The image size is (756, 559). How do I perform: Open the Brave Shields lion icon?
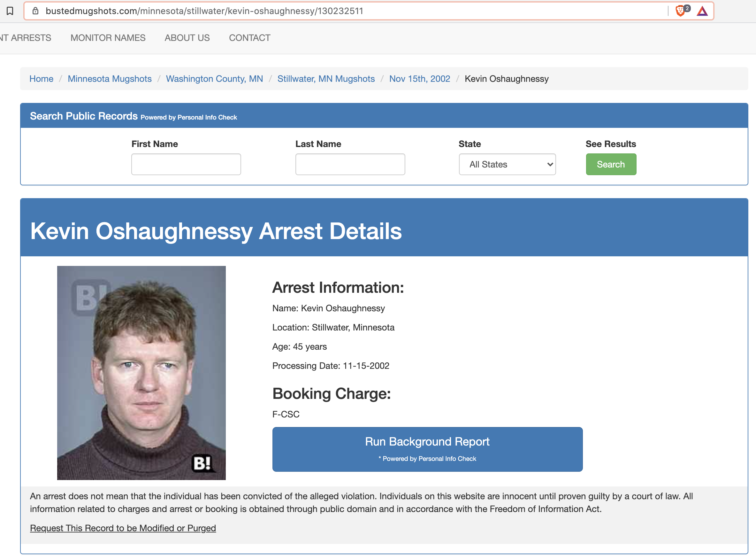680,11
